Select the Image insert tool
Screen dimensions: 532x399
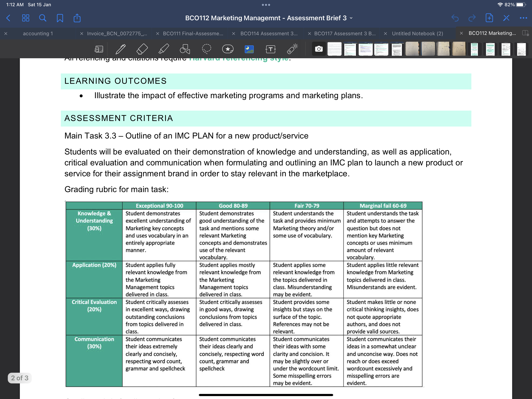coord(249,49)
